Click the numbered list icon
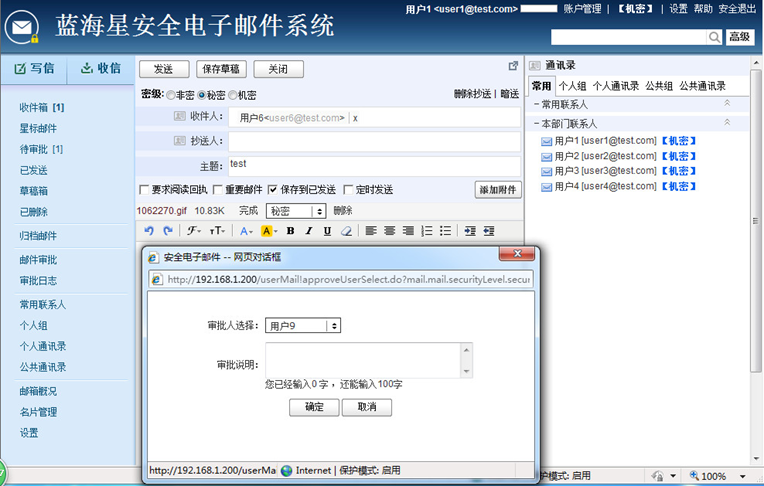The image size is (764, 486). [x=427, y=231]
